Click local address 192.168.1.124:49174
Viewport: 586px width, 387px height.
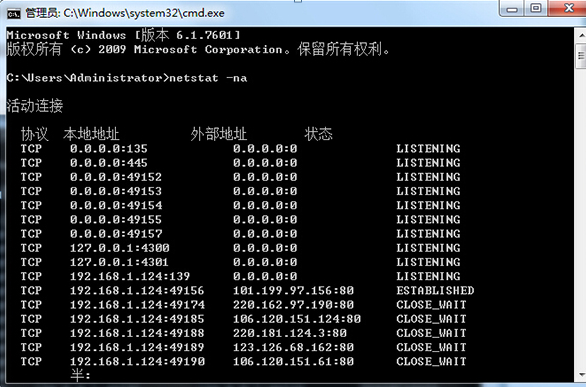click(137, 305)
